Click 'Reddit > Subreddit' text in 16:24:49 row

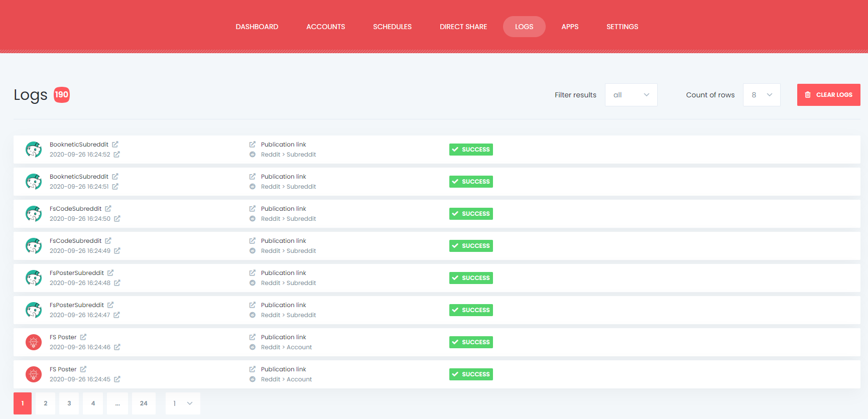(289, 251)
